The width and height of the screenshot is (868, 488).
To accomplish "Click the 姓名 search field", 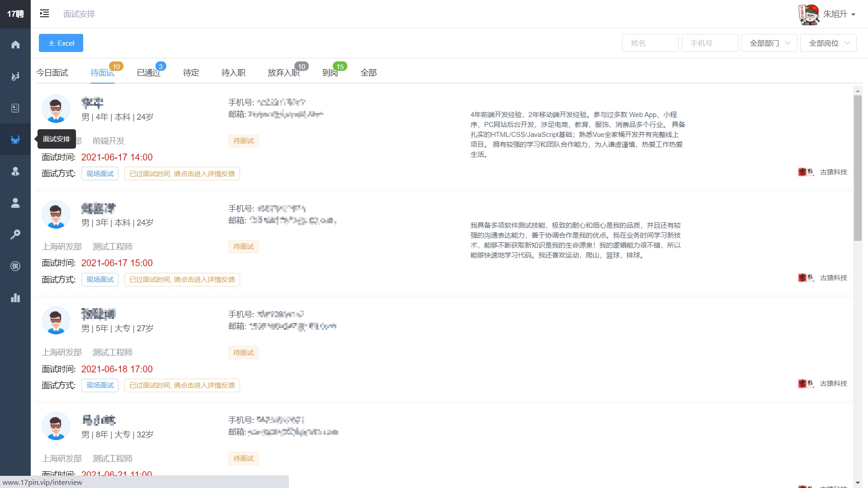I will (x=650, y=43).
